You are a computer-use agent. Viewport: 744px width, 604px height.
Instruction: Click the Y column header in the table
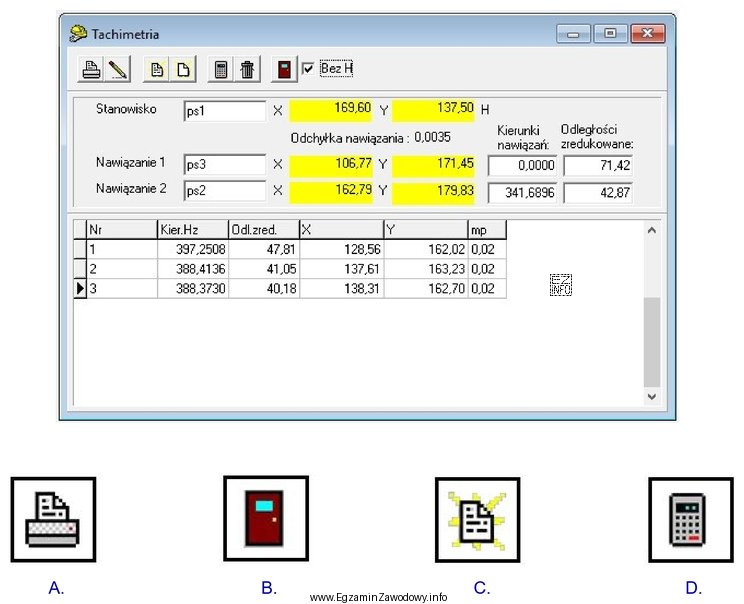[426, 230]
